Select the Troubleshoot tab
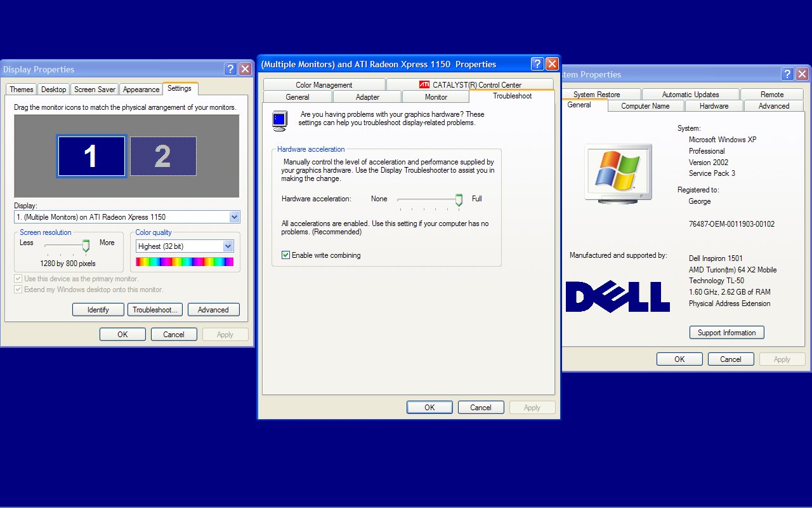 click(513, 96)
